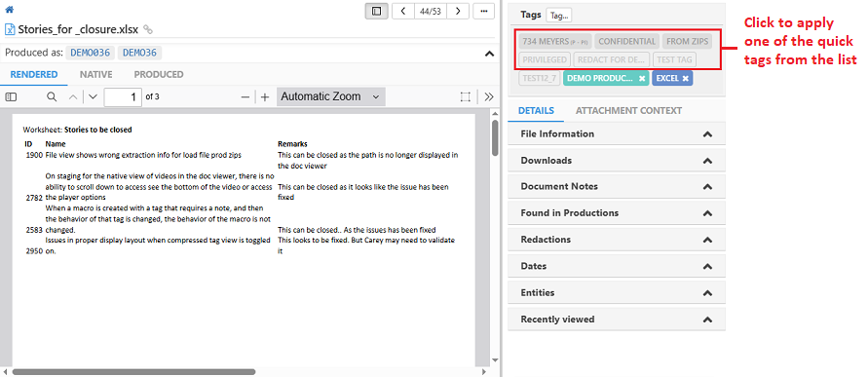868x377 pixels.
Task: Click the page number input field
Action: [x=123, y=96]
